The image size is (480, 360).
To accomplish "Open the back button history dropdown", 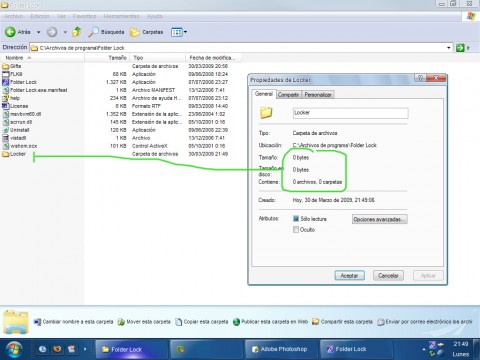I will pyautogui.click(x=39, y=32).
